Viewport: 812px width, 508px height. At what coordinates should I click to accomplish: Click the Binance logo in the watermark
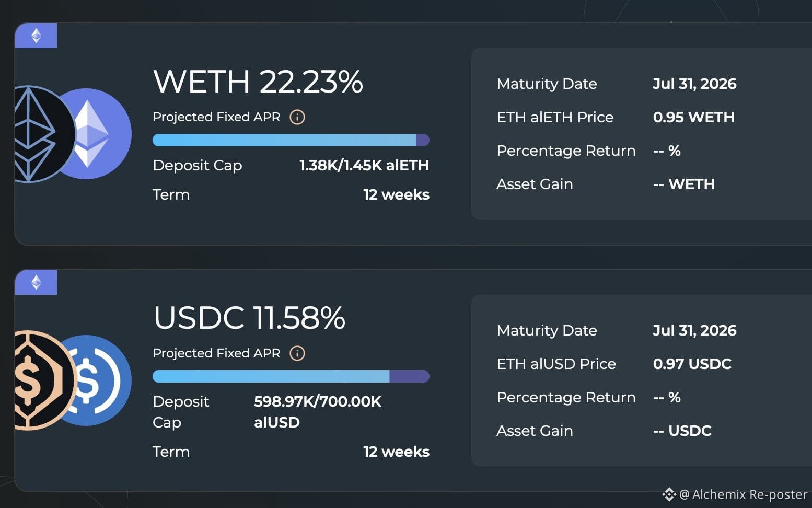pos(669,494)
